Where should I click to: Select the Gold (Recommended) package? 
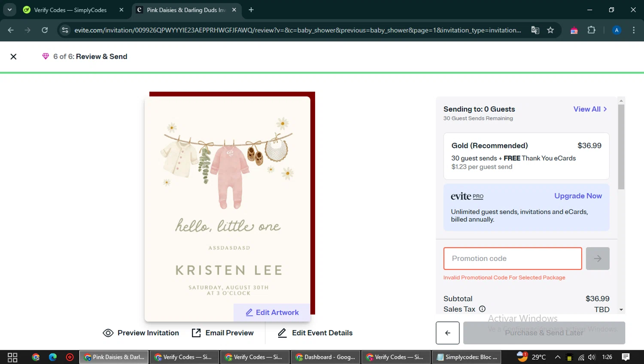(x=526, y=156)
